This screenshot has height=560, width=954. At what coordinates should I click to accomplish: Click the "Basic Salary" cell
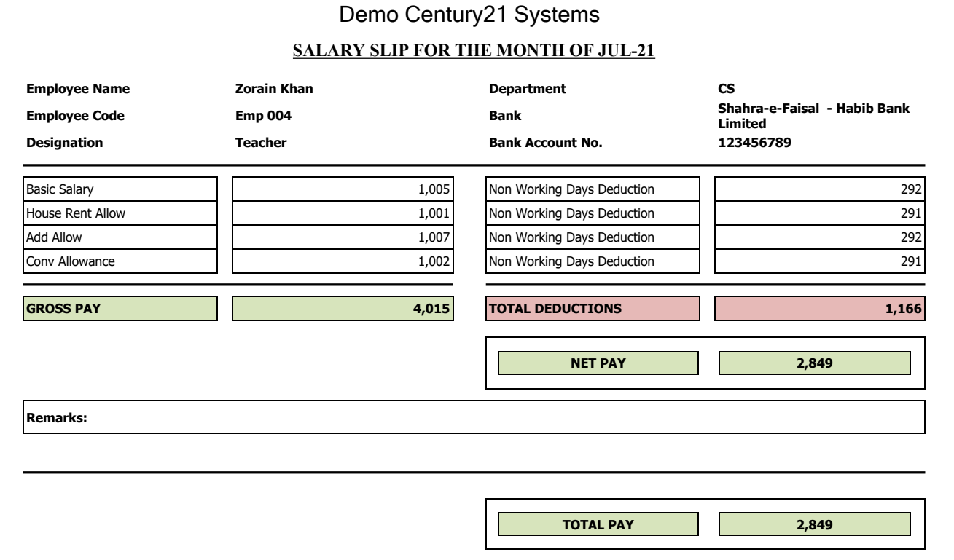pyautogui.click(x=121, y=190)
